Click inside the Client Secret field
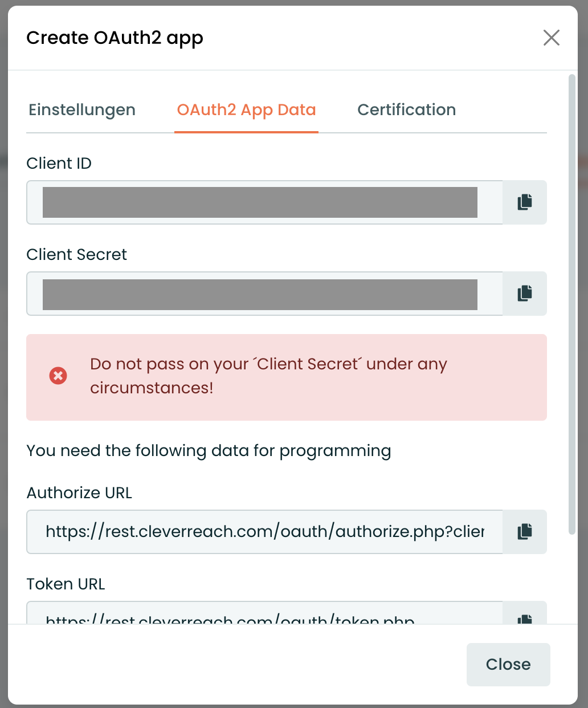The image size is (588, 708). click(x=262, y=293)
